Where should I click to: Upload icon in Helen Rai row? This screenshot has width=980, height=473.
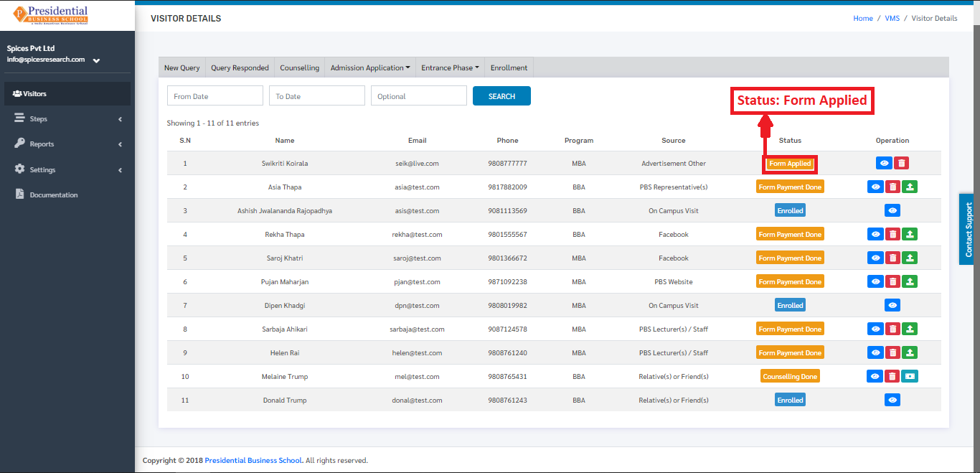(x=910, y=352)
